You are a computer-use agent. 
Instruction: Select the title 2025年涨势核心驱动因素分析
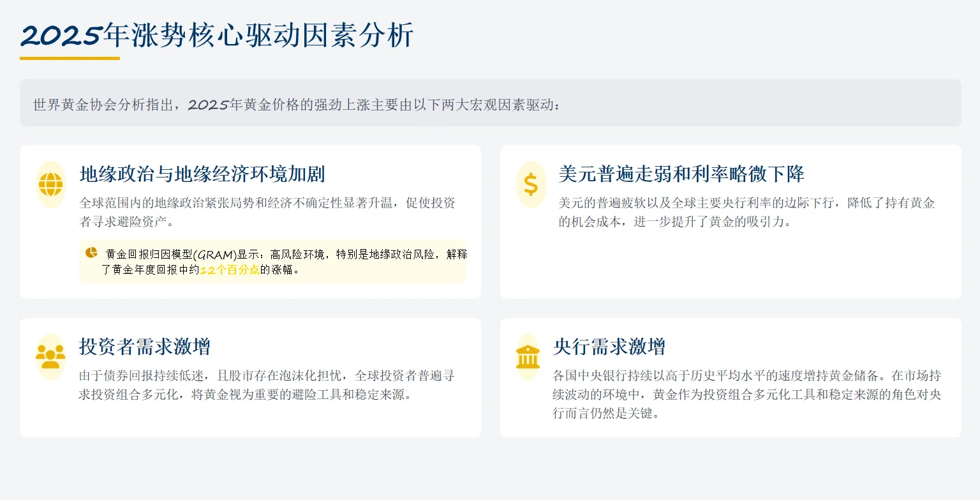coord(218,35)
